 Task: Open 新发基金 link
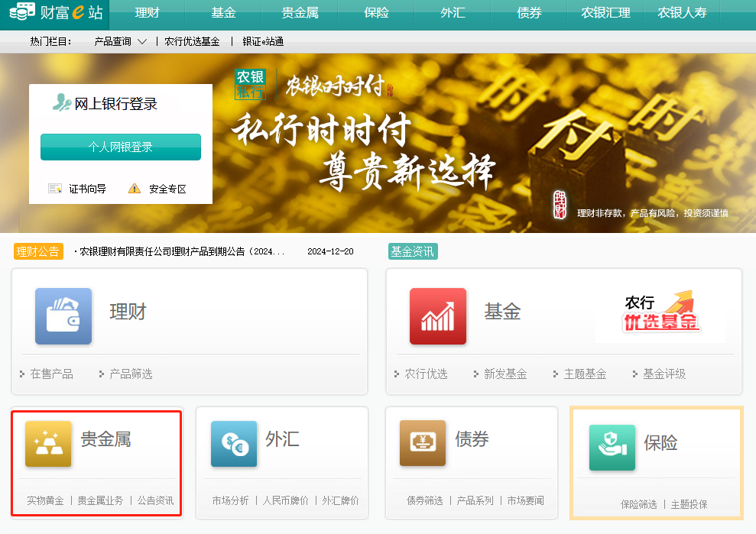[x=505, y=374]
